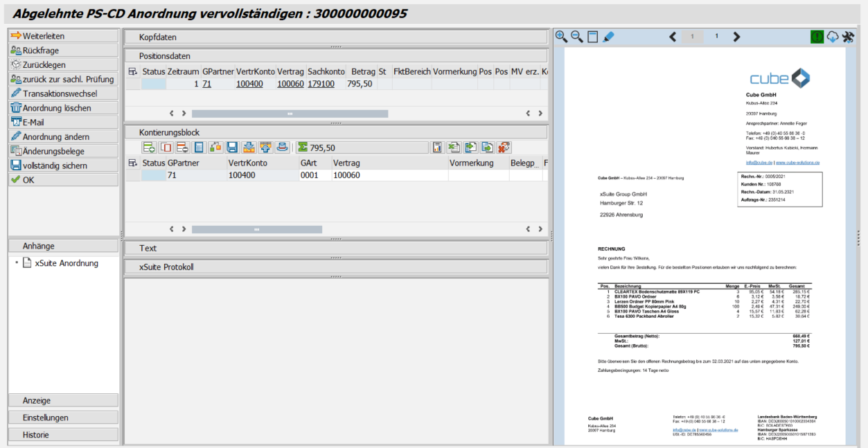This screenshot has width=868, height=448.
Task: Zoom out of the invoice PDF
Action: click(x=576, y=37)
